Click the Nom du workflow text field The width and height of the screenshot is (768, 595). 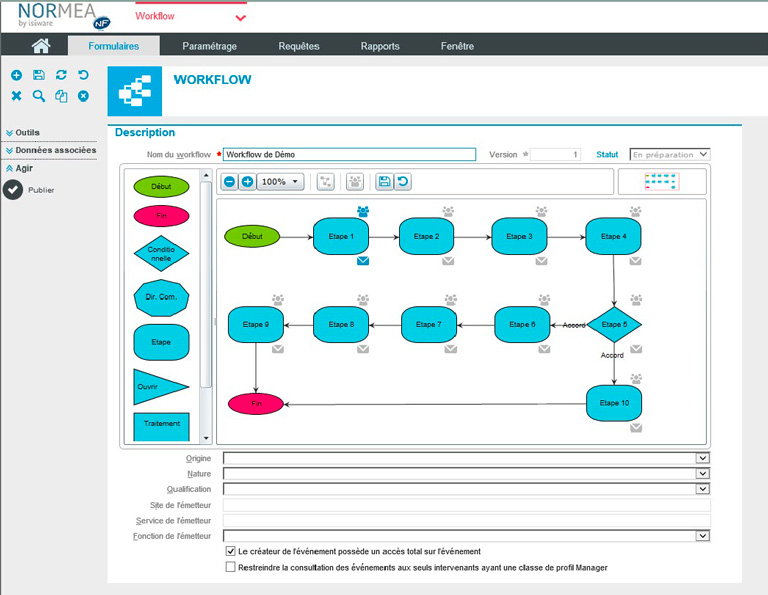pos(349,155)
